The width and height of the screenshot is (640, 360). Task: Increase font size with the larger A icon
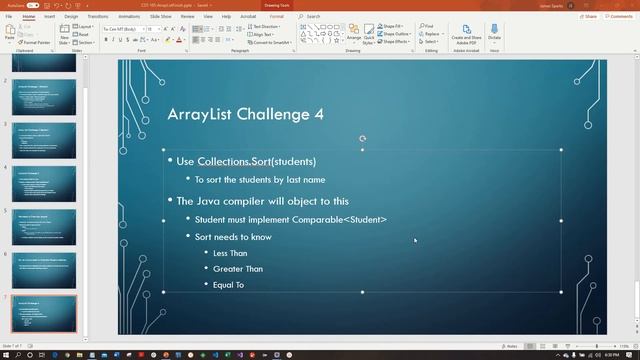(x=165, y=29)
